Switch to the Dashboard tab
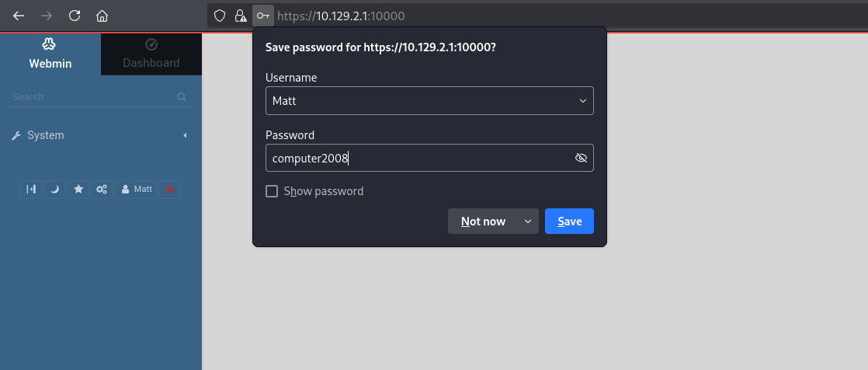The width and height of the screenshot is (868, 370). pos(151,54)
